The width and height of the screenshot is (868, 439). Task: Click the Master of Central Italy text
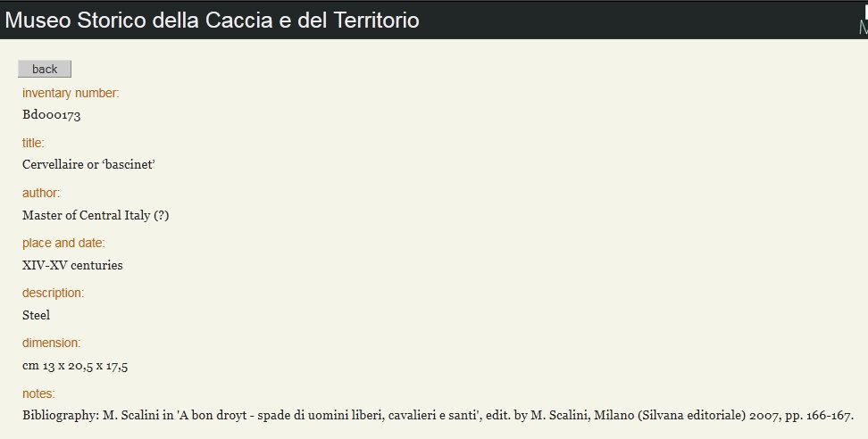(96, 215)
